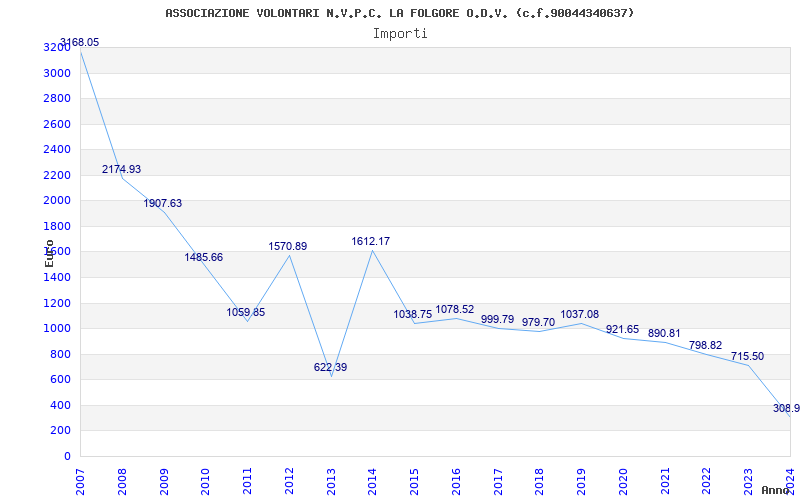Viewport: 800px width, 500px height.
Task: Click the 0 y-axis tick label
Action: pos(67,457)
